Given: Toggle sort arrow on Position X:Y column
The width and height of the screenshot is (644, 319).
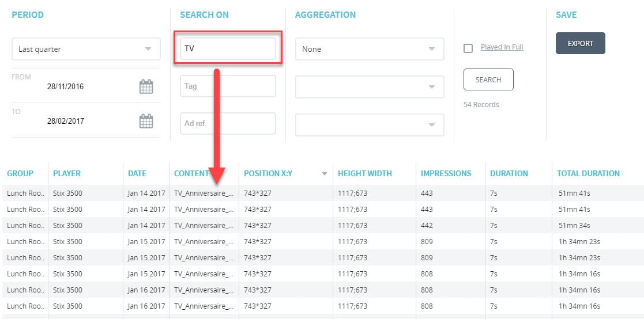Looking at the screenshot, I should point(325,174).
